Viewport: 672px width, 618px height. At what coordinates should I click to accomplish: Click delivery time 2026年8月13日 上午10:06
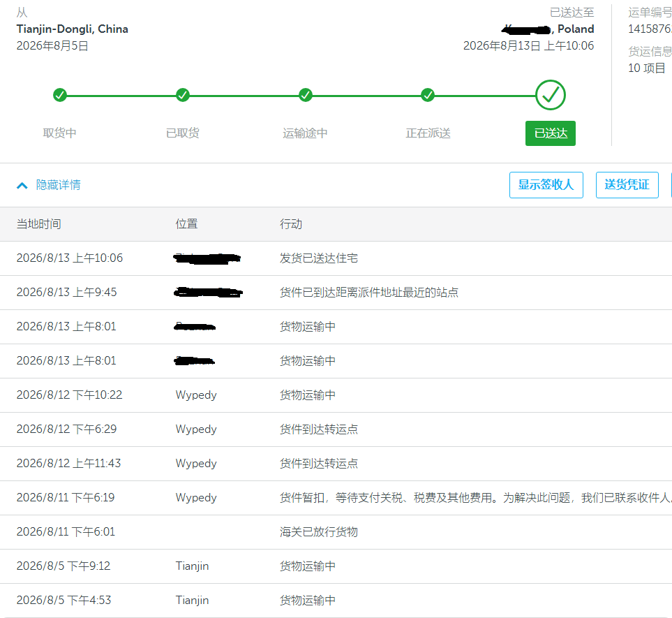pyautogui.click(x=528, y=45)
